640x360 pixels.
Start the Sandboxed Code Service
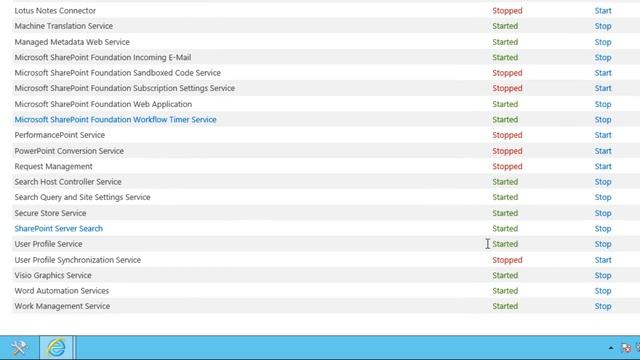pos(603,73)
